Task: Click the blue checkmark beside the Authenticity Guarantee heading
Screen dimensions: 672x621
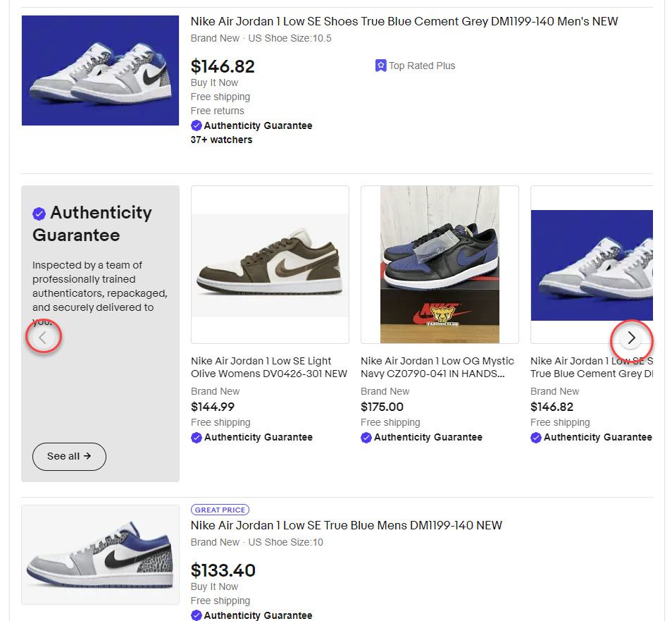Action: (39, 214)
